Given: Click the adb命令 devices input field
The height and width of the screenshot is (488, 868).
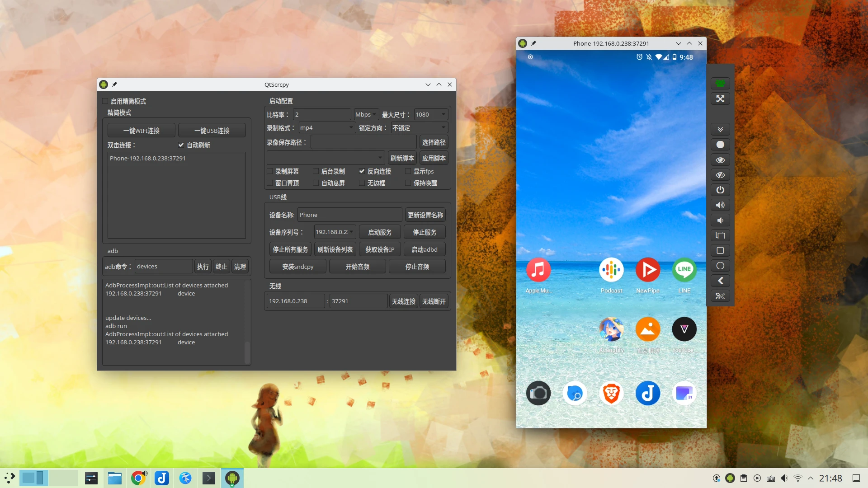Looking at the screenshot, I should [x=164, y=267].
